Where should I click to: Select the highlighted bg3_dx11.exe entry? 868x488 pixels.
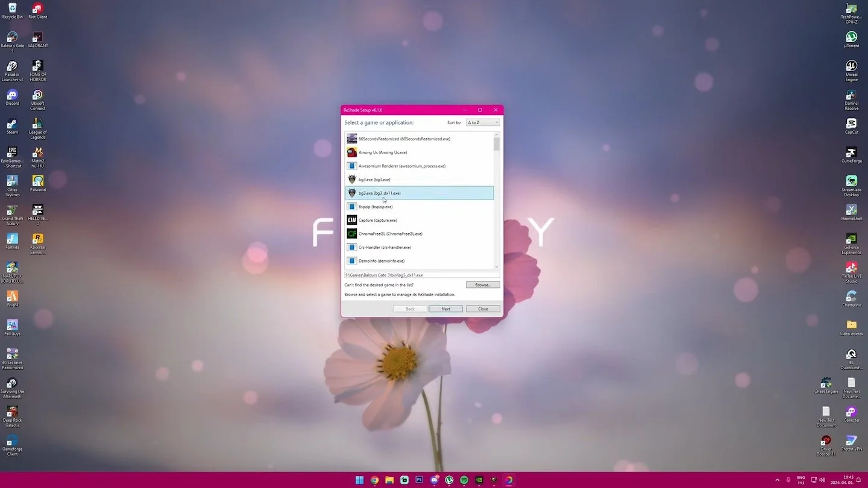(419, 193)
